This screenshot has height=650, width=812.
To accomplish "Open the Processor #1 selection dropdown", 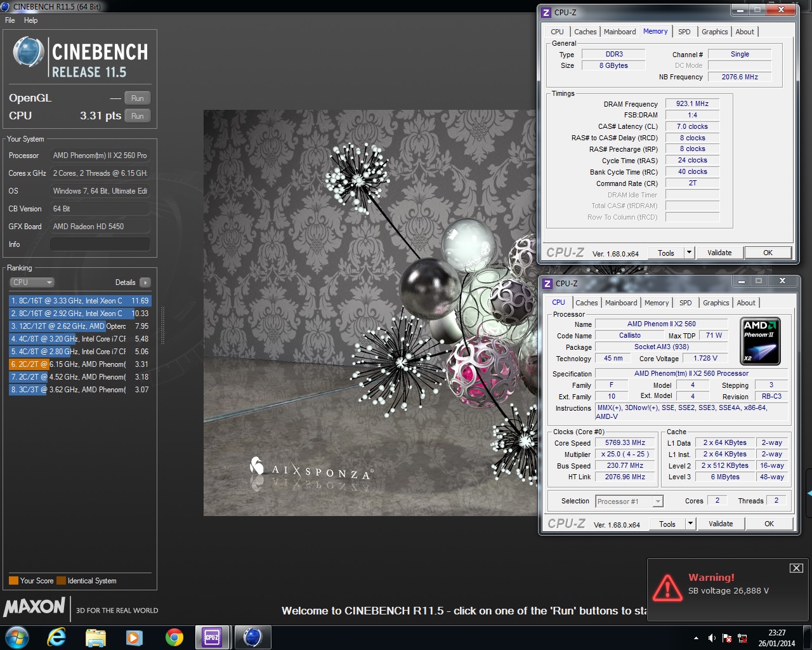I will pyautogui.click(x=629, y=501).
